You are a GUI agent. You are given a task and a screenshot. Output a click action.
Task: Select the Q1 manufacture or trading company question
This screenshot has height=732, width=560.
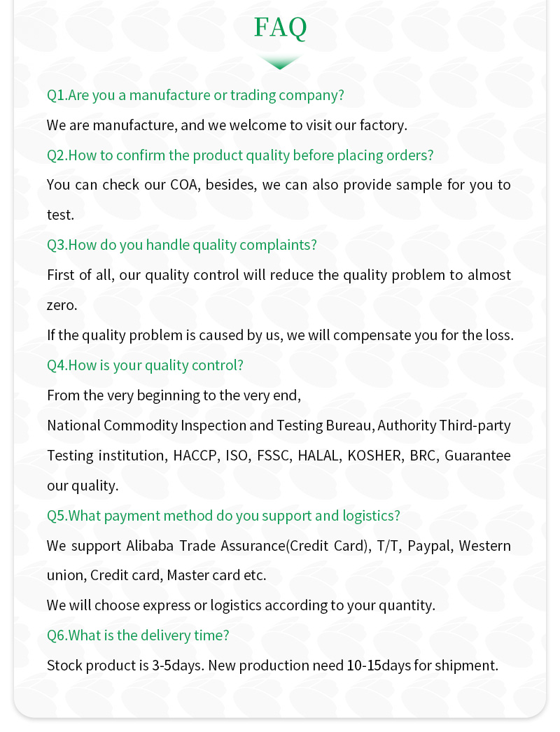point(195,95)
